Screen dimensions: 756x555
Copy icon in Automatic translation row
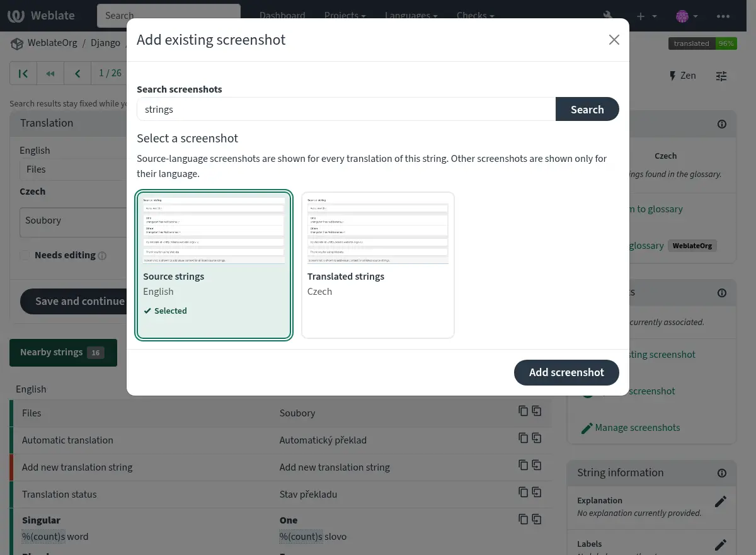[523, 438]
